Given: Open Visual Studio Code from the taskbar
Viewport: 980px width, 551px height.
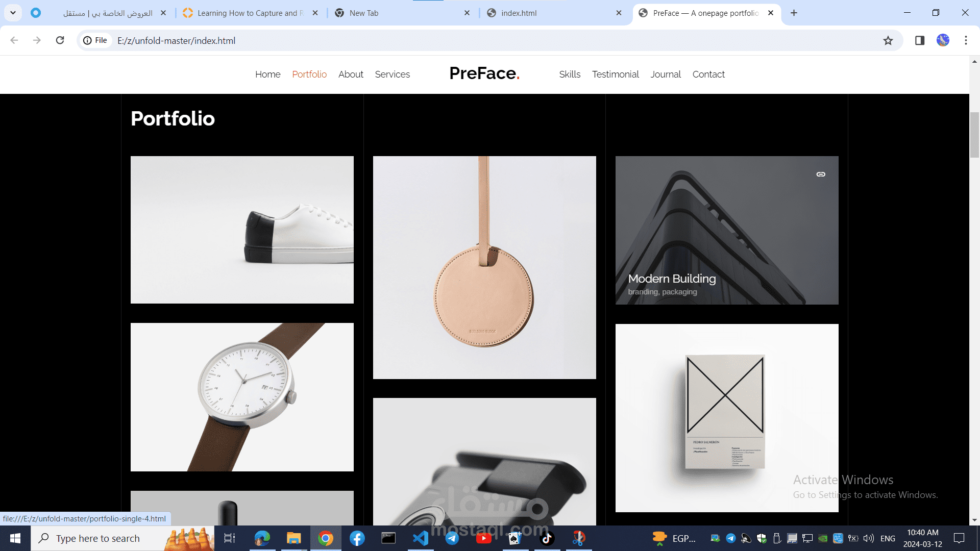Looking at the screenshot, I should coord(420,538).
